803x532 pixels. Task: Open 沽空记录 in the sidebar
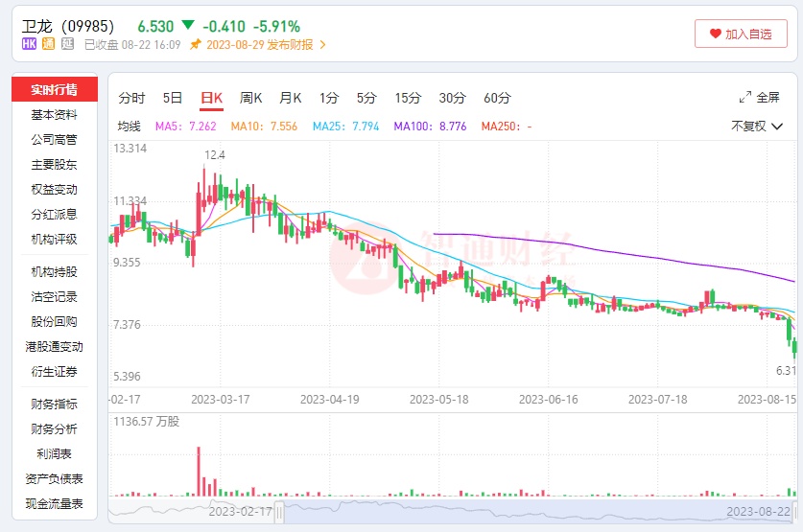pos(55,297)
